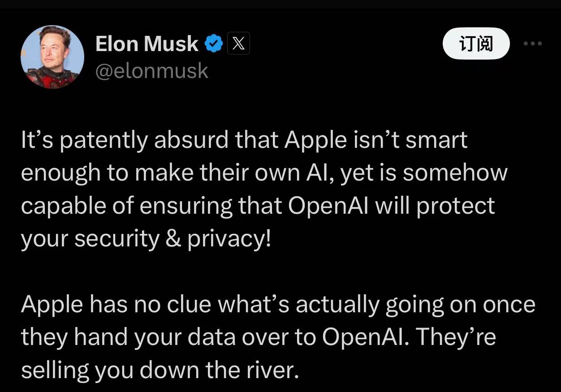Click the line "they hand your data over"
Screen dimensions: 561x392
click(259, 337)
